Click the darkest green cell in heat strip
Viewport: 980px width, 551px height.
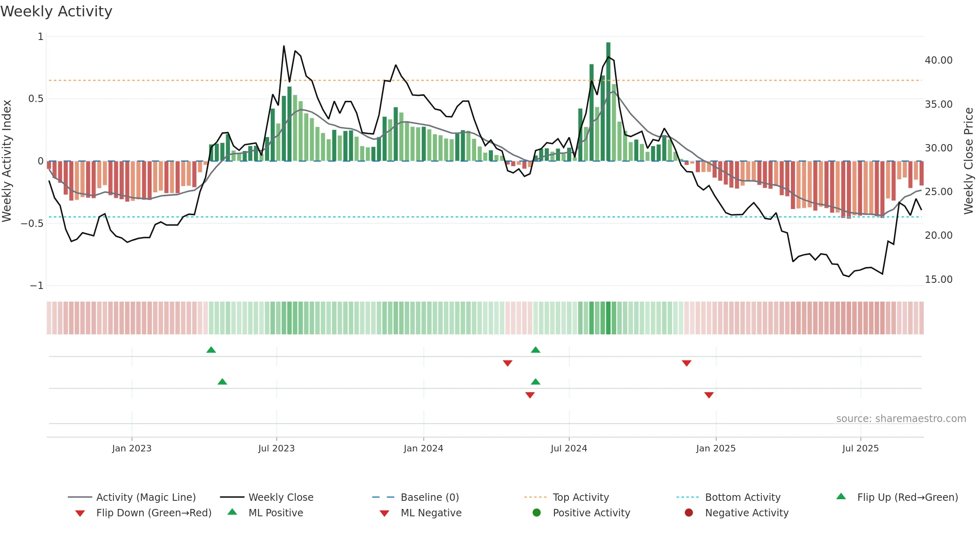pos(608,318)
